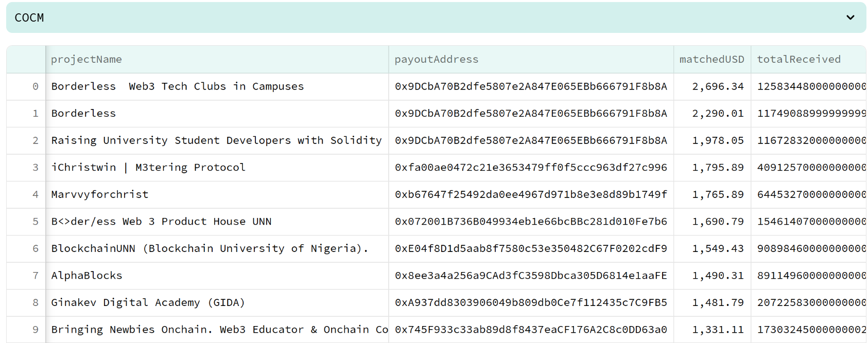Viewport: 868px width, 343px height.
Task: Click the BlockchainUNN project name cell
Action: (217, 248)
